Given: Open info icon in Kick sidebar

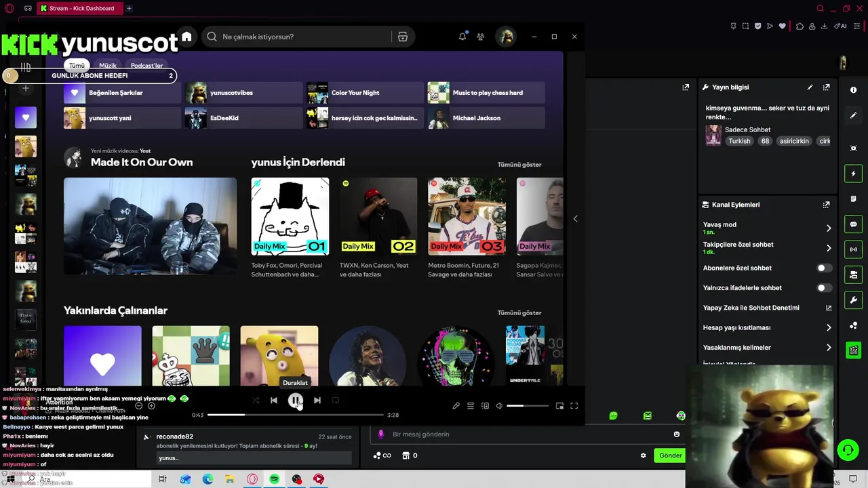Looking at the screenshot, I should tap(853, 90).
